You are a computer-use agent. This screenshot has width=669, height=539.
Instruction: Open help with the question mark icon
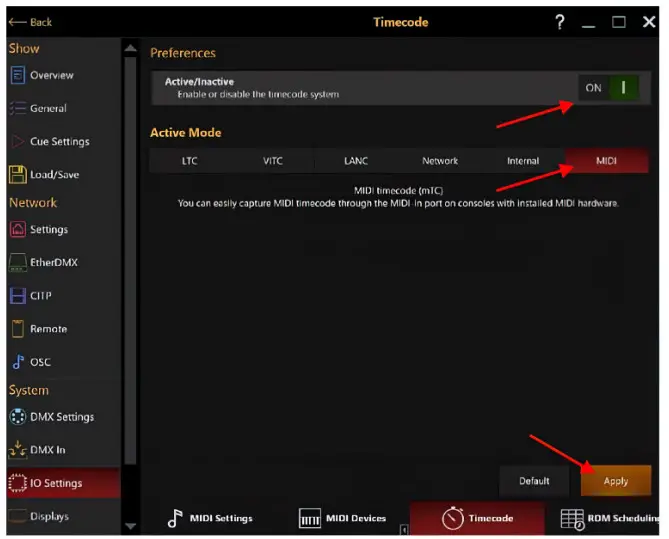pyautogui.click(x=559, y=21)
